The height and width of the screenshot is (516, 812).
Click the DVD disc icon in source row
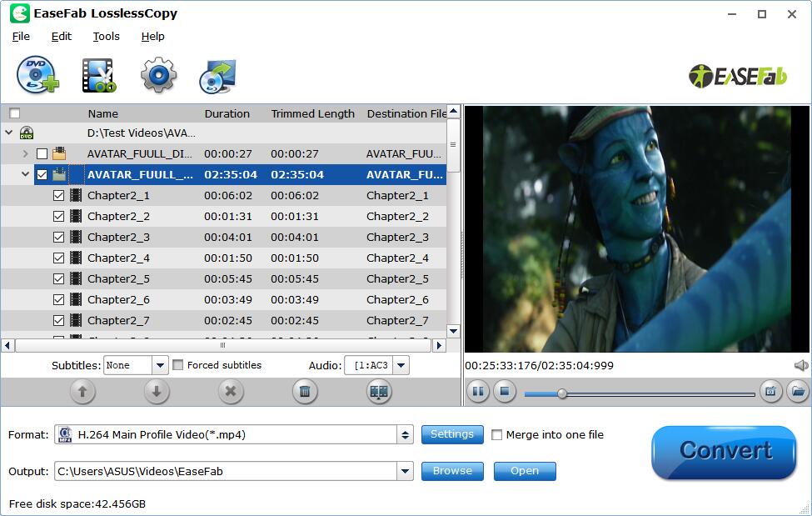tap(27, 133)
